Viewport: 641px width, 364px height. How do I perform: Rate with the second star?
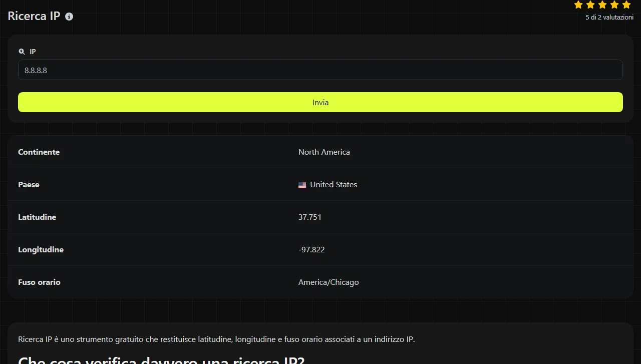tap(590, 5)
